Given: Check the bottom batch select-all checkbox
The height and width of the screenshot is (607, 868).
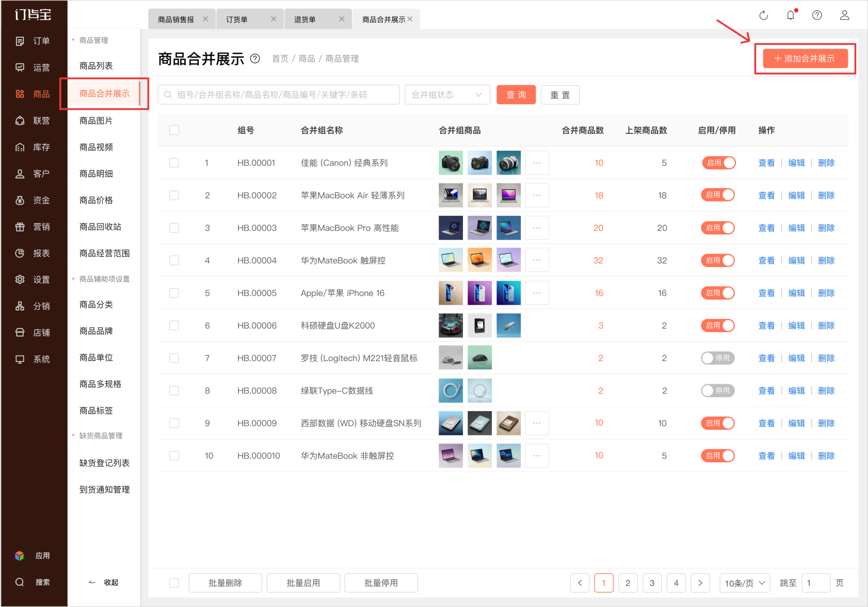Looking at the screenshot, I should point(174,583).
